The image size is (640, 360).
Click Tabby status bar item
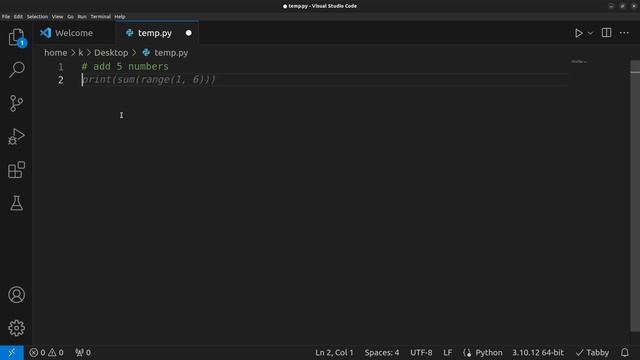click(x=592, y=352)
